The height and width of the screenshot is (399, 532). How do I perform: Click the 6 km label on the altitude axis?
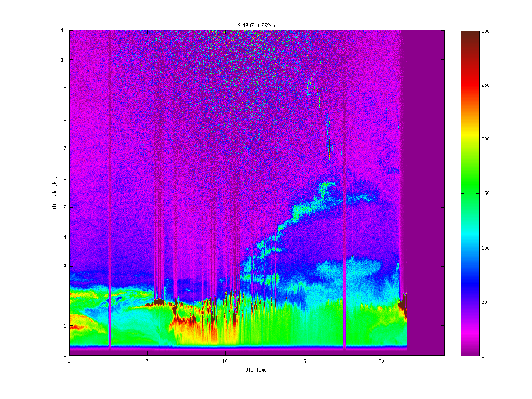tap(65, 178)
